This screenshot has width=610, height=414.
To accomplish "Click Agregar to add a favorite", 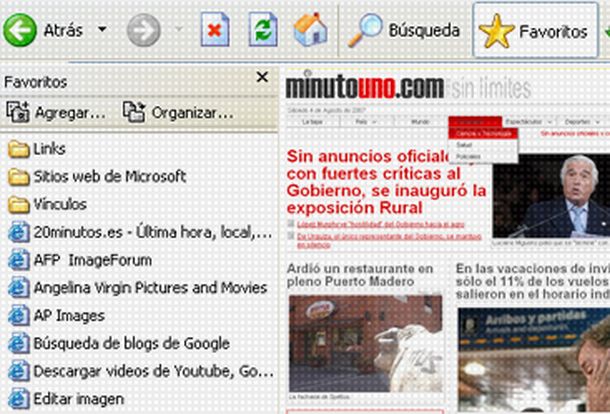I will click(x=56, y=112).
